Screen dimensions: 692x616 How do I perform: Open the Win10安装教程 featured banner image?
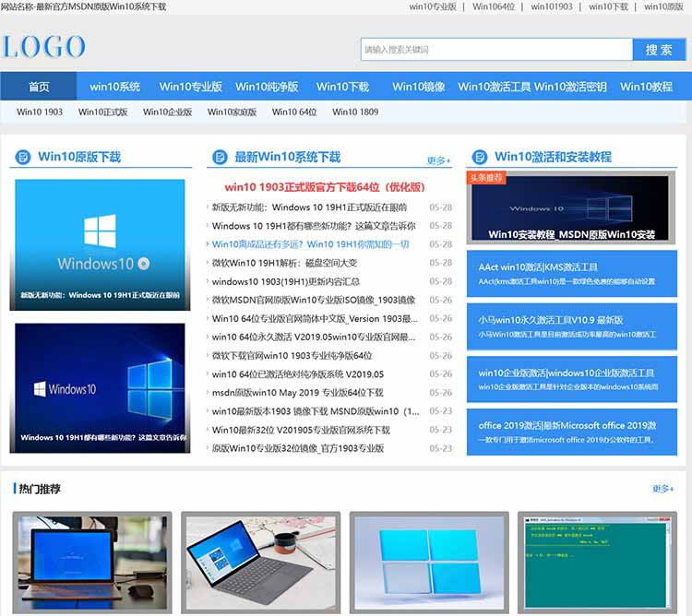click(570, 207)
